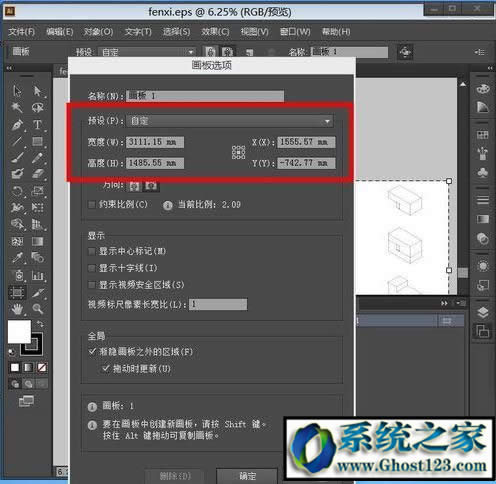Open the Swatches panel icon
The width and height of the screenshot is (496, 484).
[483, 135]
